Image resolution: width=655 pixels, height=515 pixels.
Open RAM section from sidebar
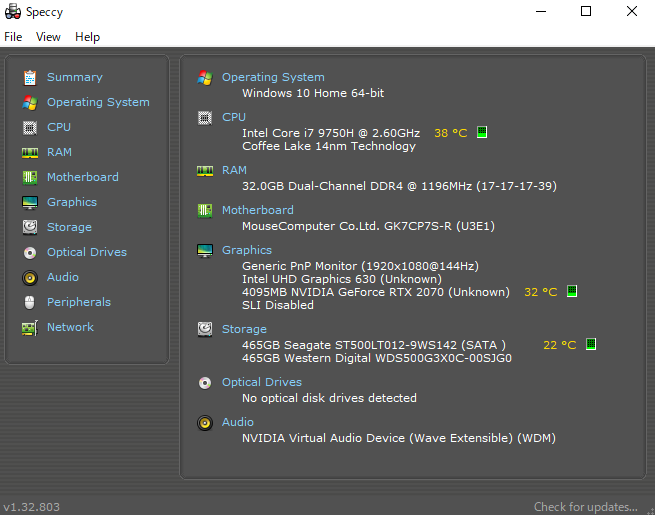coord(59,152)
